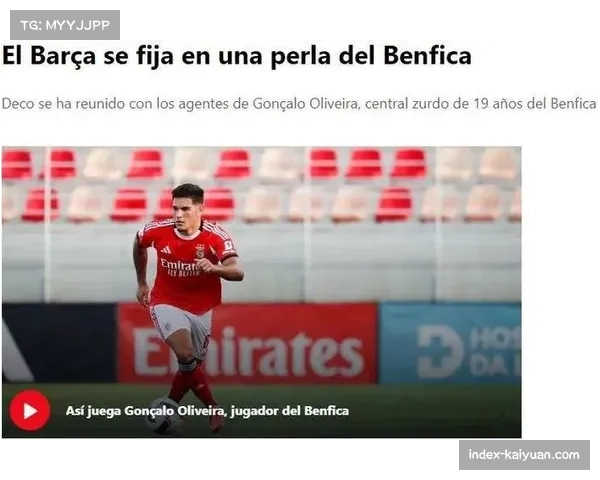Image resolution: width=600 pixels, height=480 pixels.
Task: Click the blue hospital advertising banner
Action: (x=450, y=343)
